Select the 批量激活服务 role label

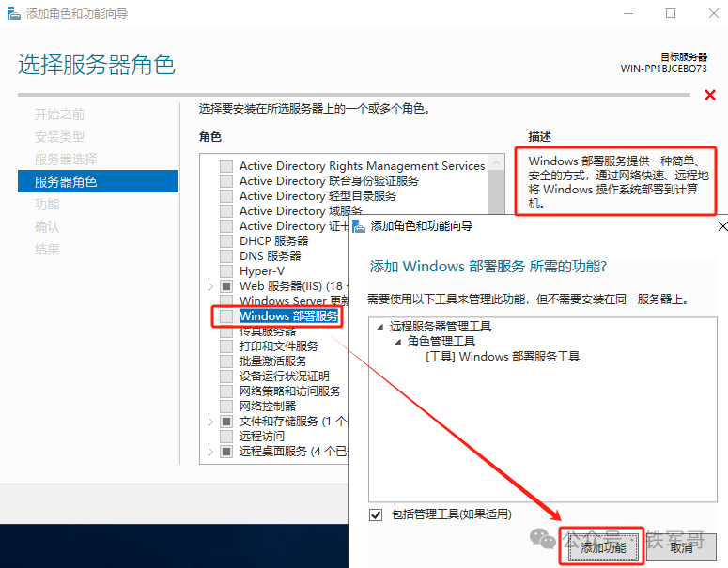click(x=273, y=361)
